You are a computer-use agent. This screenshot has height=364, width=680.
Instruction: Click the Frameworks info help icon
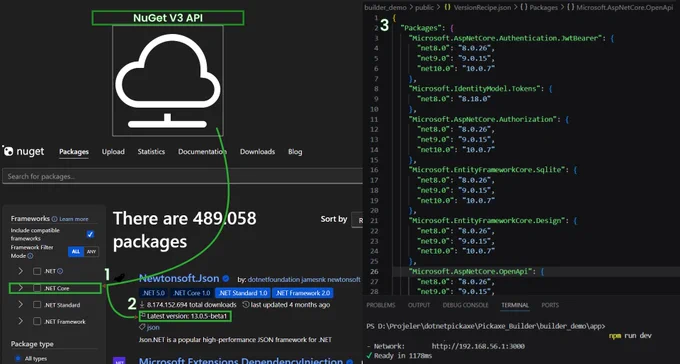pos(54,219)
